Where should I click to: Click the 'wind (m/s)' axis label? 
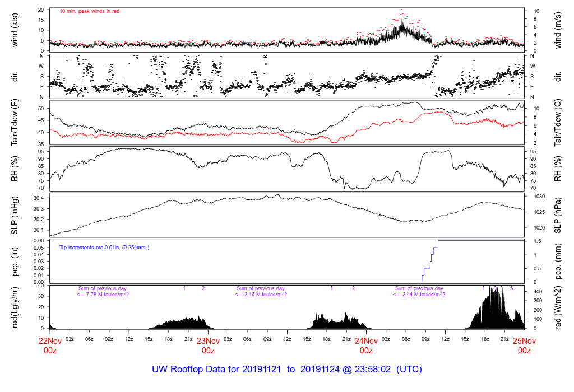[558, 30]
